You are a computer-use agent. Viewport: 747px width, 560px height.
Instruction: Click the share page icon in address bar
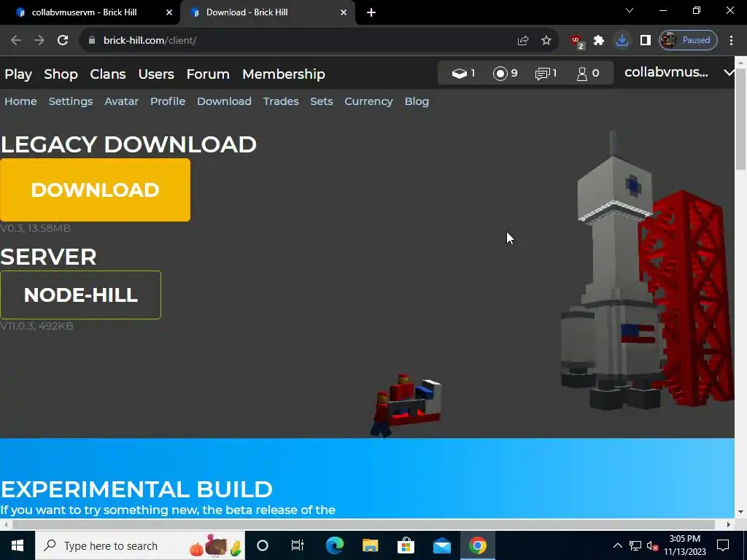click(x=523, y=41)
